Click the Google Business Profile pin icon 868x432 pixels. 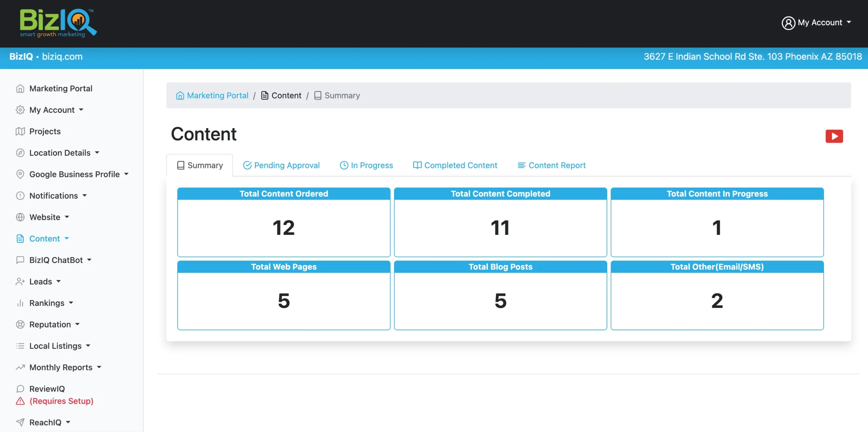(x=20, y=174)
